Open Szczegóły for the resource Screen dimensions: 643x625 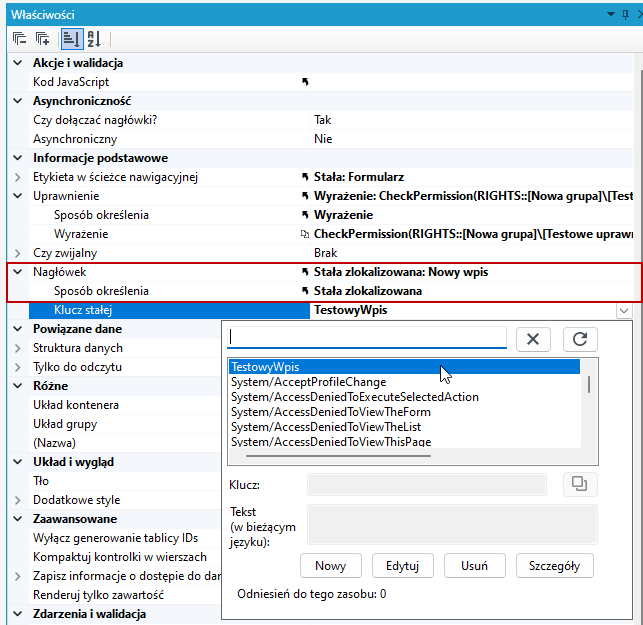pyautogui.click(x=554, y=566)
